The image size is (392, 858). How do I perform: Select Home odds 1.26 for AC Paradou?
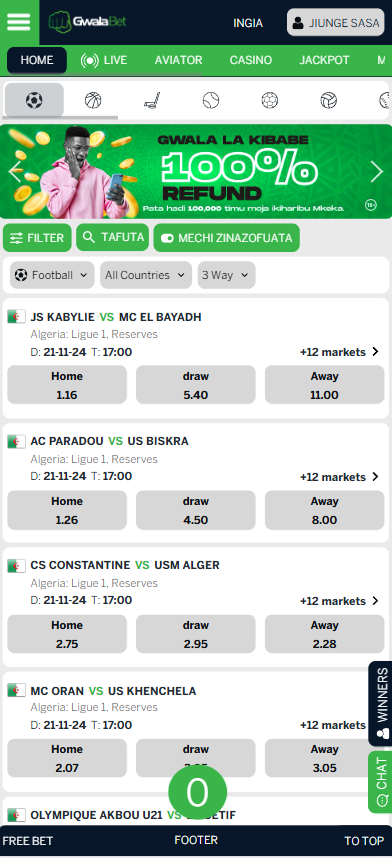[67, 510]
